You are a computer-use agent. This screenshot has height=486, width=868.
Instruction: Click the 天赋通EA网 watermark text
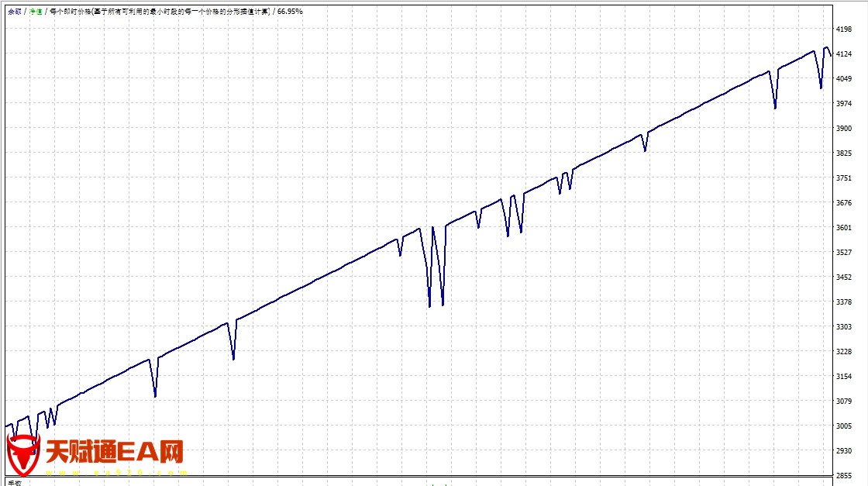[x=115, y=451]
